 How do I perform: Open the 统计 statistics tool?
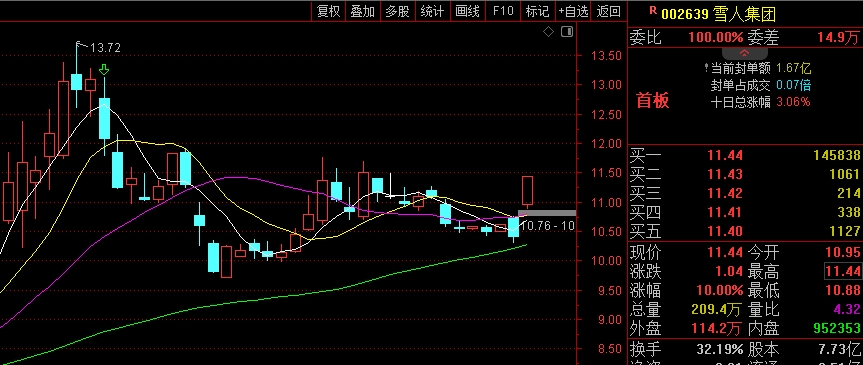[x=433, y=11]
